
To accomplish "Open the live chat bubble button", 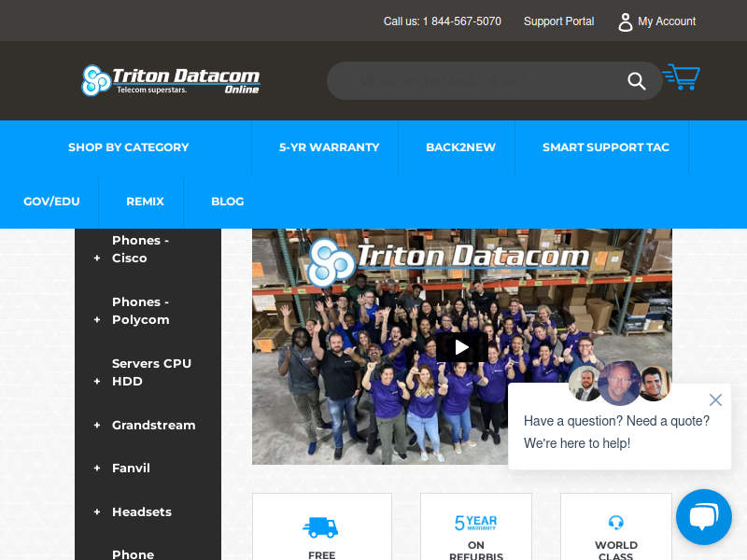I will 704,517.
